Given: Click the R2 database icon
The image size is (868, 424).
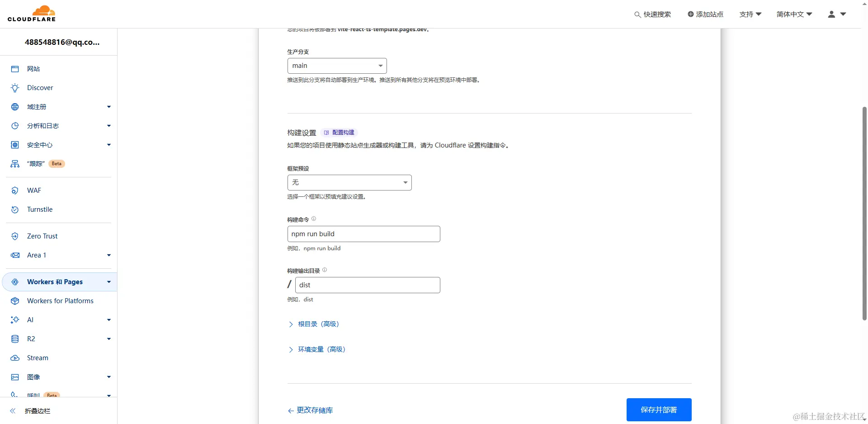Looking at the screenshot, I should click(x=15, y=339).
